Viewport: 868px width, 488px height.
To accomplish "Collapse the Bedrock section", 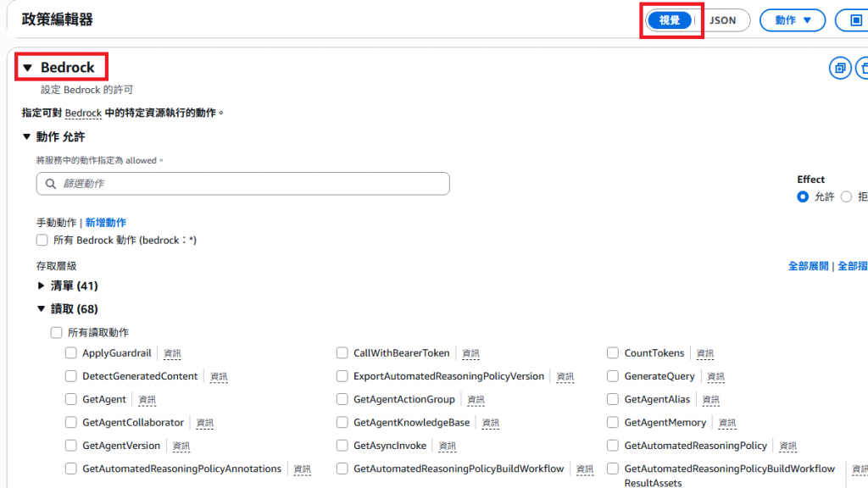I will (28, 68).
